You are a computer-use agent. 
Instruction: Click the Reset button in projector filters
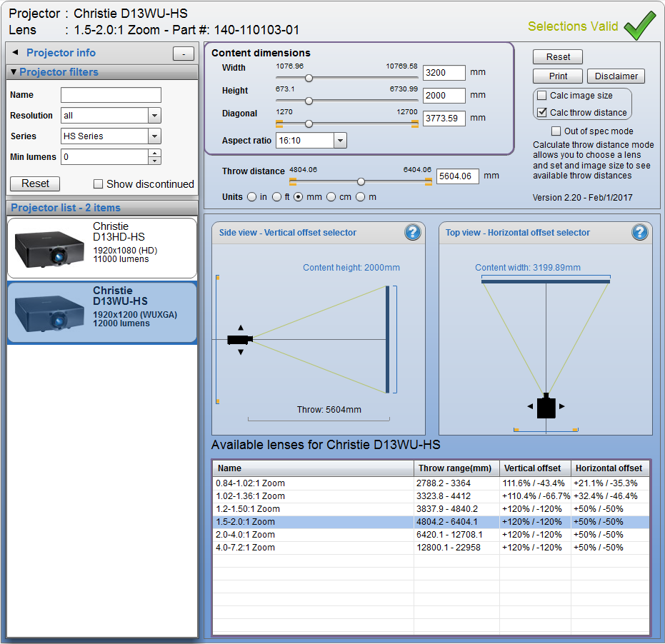[35, 183]
